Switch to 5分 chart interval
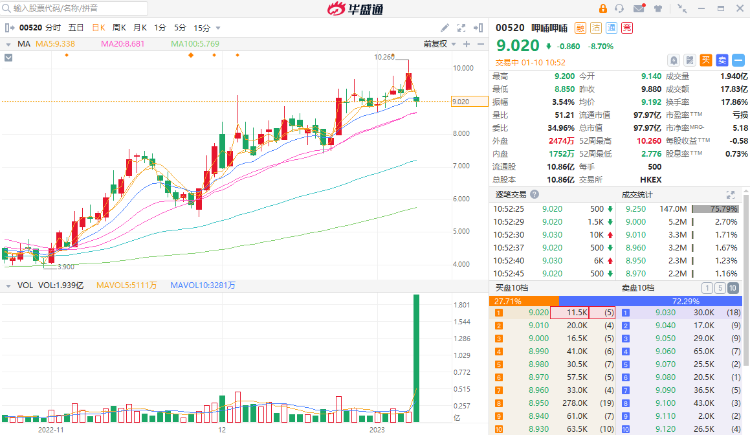Viewport: 750px width, 435px height. click(180, 28)
